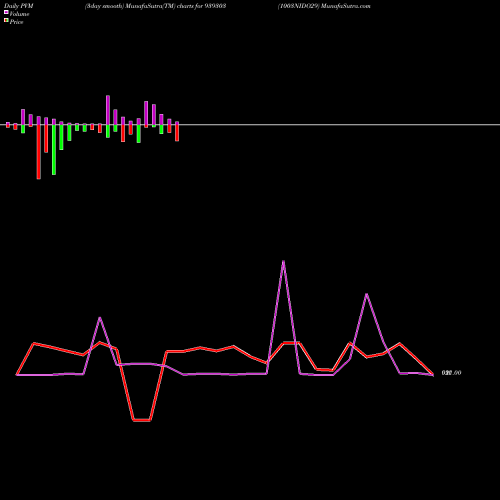
Task: Select the 'Daily PVM' title text
Action: pyautogui.click(x=19, y=6)
